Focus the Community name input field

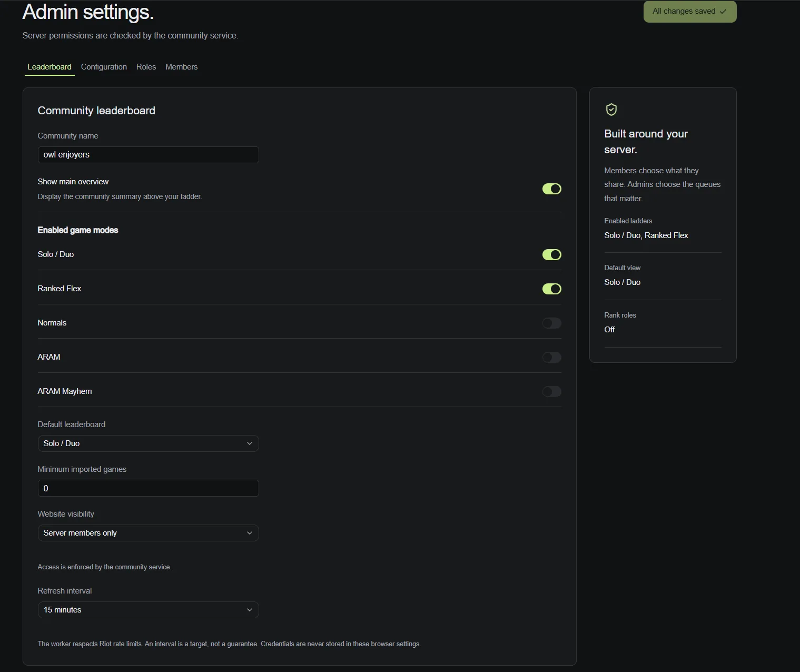pos(148,155)
